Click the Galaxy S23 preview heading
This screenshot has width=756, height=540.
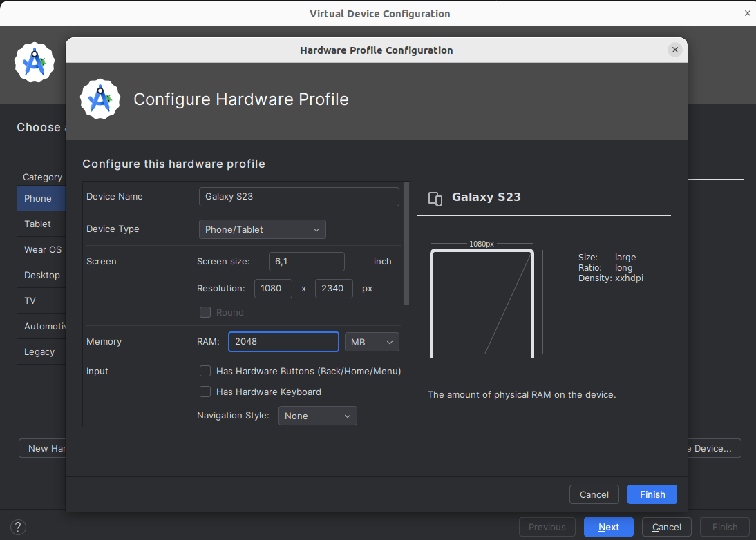486,197
